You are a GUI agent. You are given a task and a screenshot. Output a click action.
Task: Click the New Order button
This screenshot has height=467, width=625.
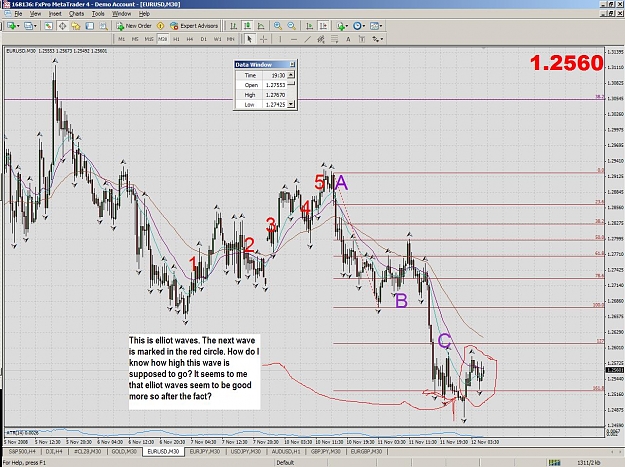click(x=134, y=26)
